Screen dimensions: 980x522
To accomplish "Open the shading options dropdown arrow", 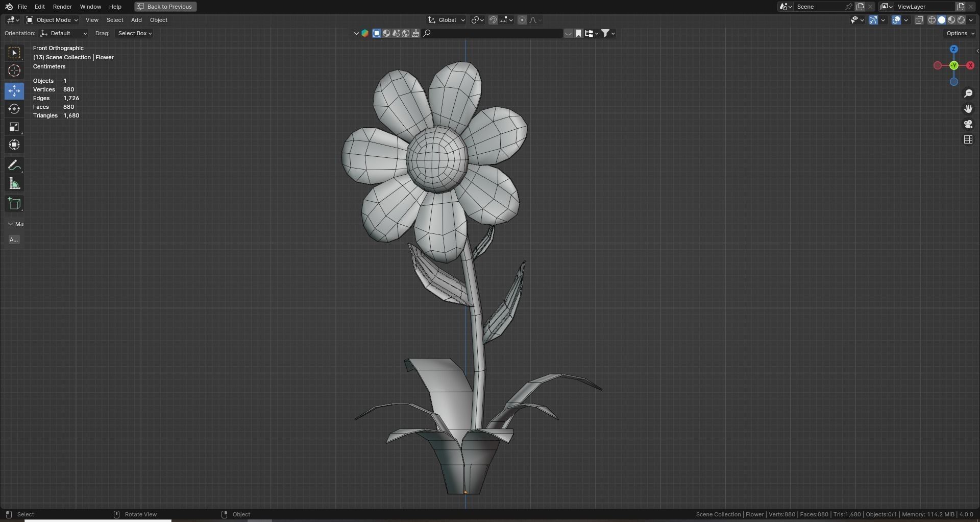I will pos(971,20).
